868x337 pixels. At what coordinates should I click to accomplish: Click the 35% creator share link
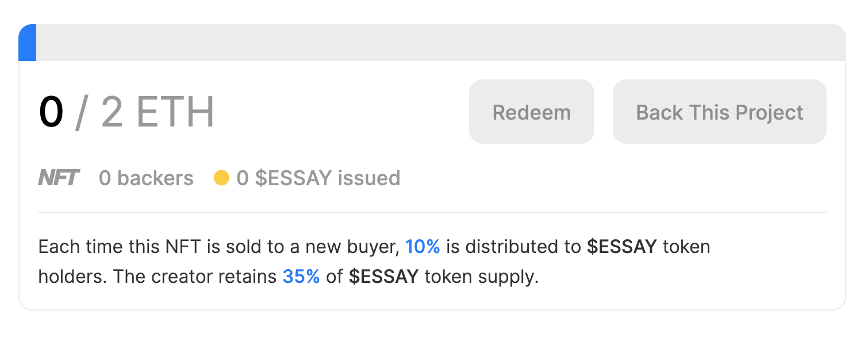[301, 277]
